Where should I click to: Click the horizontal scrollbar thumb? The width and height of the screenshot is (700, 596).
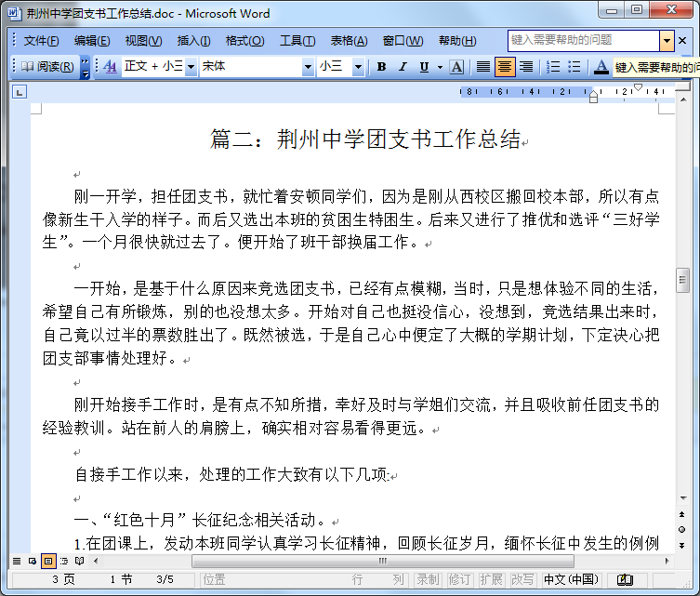pyautogui.click(x=383, y=562)
